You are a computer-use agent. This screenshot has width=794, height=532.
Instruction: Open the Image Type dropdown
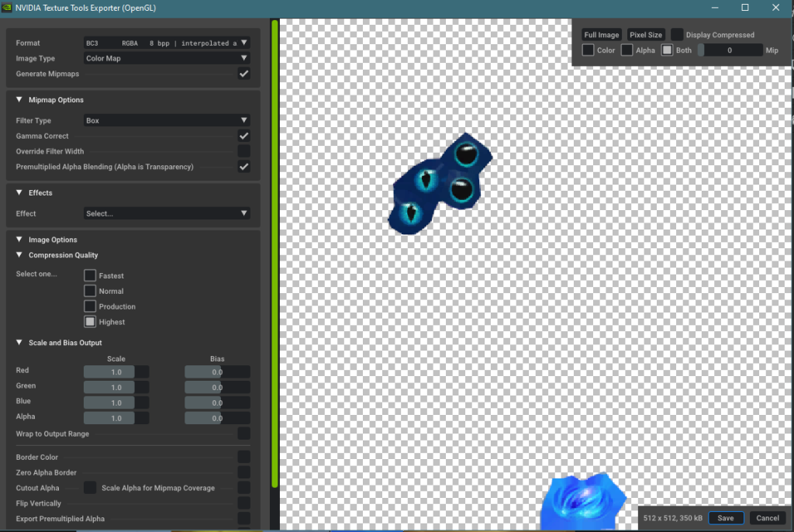tap(167, 58)
